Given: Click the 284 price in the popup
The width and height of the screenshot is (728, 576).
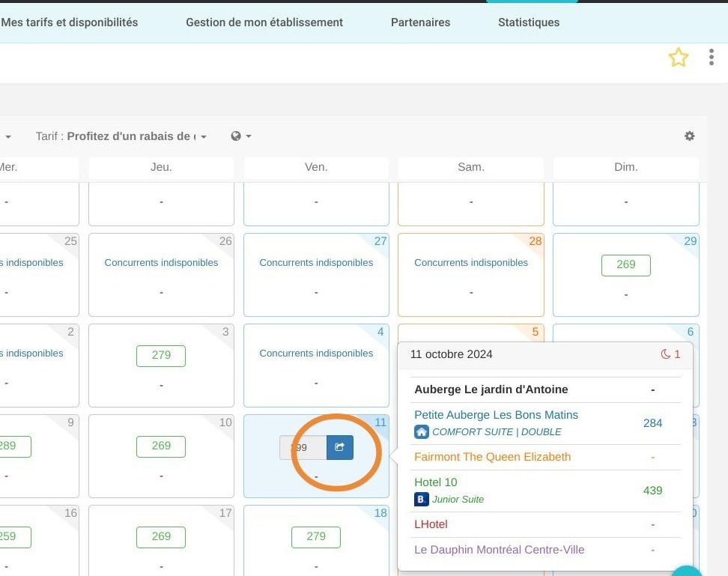Looking at the screenshot, I should tap(652, 423).
